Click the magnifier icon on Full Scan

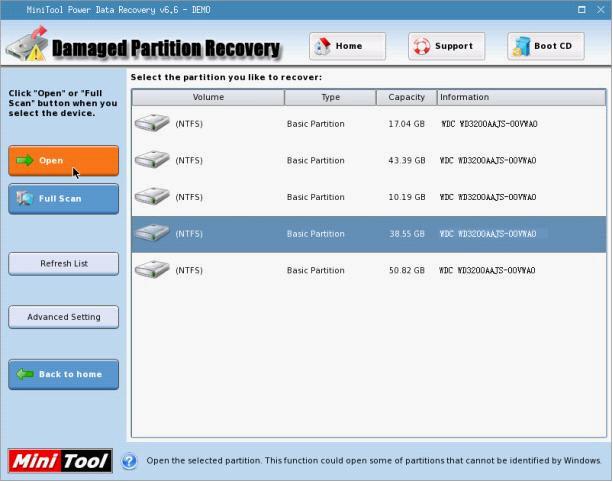point(25,198)
